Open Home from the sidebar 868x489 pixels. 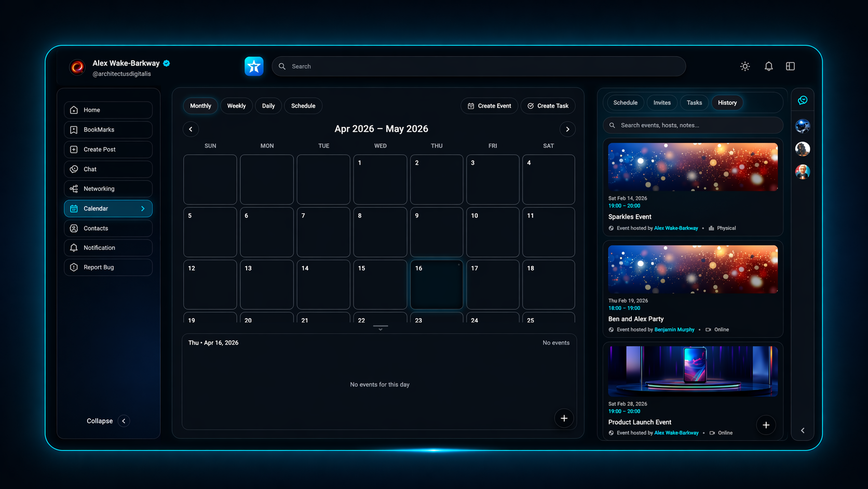click(x=108, y=110)
